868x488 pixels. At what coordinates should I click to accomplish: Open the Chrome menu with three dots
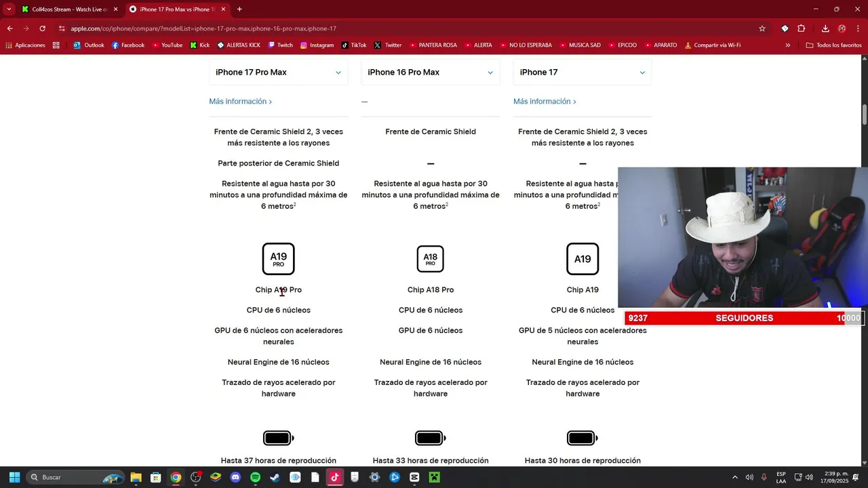pyautogui.click(x=859, y=28)
